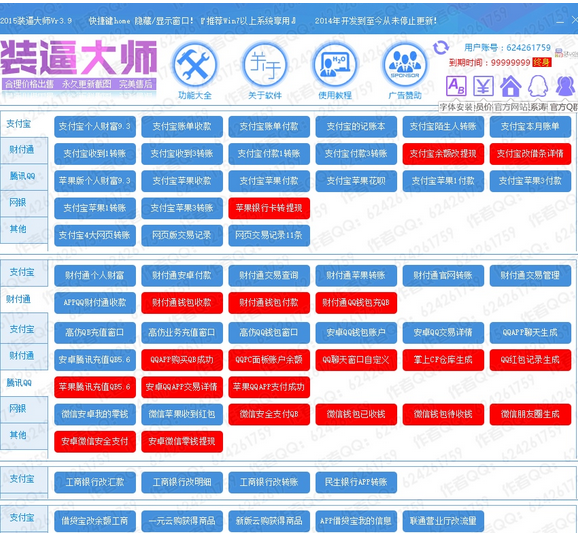The width and height of the screenshot is (578, 533).
Task: Open the 官方网站 house icon
Action: (x=511, y=86)
